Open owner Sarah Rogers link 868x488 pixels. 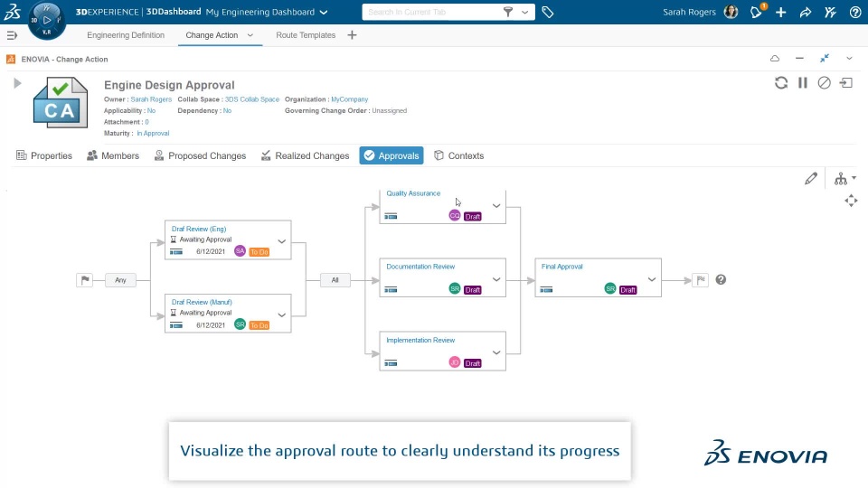click(x=151, y=99)
